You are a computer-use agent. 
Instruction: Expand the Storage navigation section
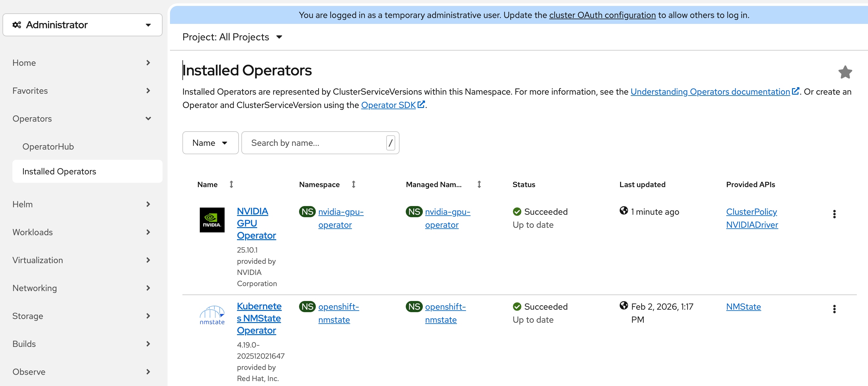click(83, 316)
